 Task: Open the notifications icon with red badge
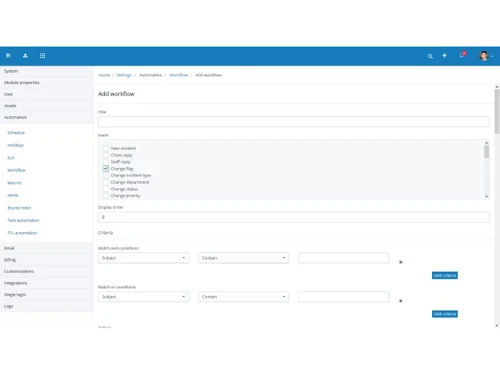462,55
